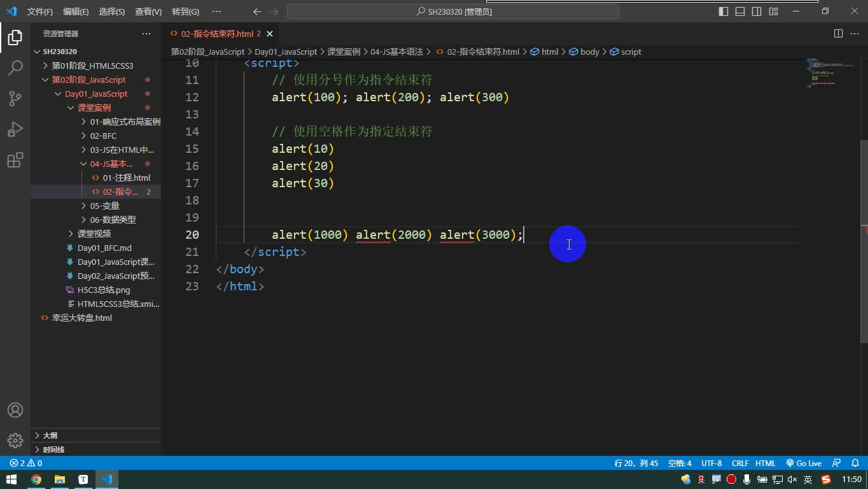Viewport: 868px width, 489px height.
Task: Click the errors and warnings status indicator
Action: [26, 464]
